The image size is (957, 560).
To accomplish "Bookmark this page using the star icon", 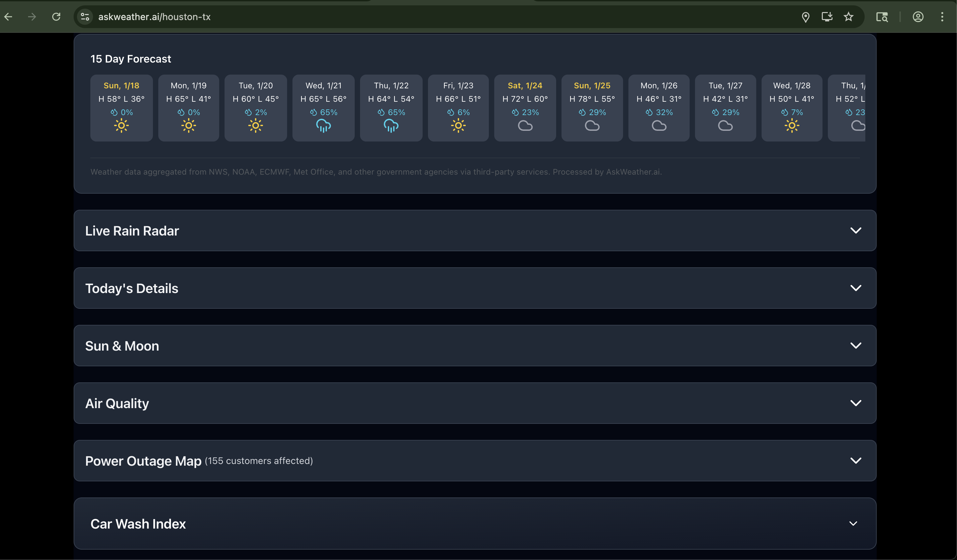I will 848,17.
